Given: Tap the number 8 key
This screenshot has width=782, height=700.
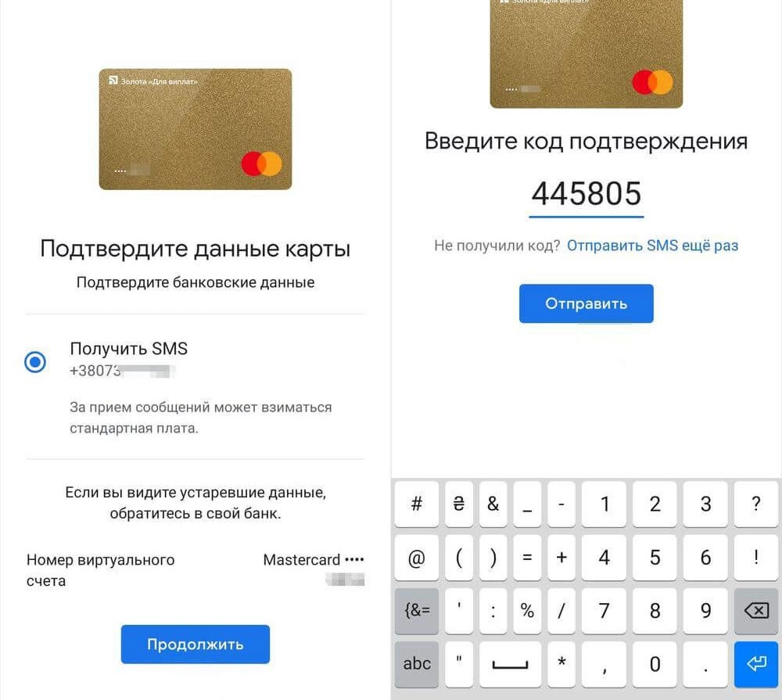Looking at the screenshot, I should click(655, 611).
